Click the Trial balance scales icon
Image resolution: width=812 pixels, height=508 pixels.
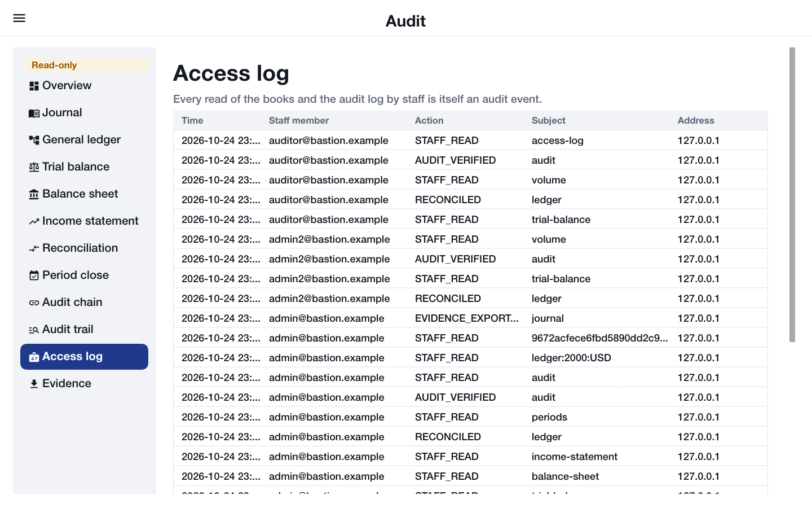click(x=34, y=167)
